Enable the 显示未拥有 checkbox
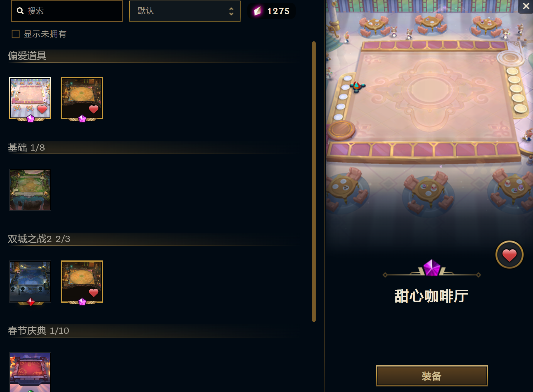Viewport: 533px width, 392px height. click(x=16, y=34)
